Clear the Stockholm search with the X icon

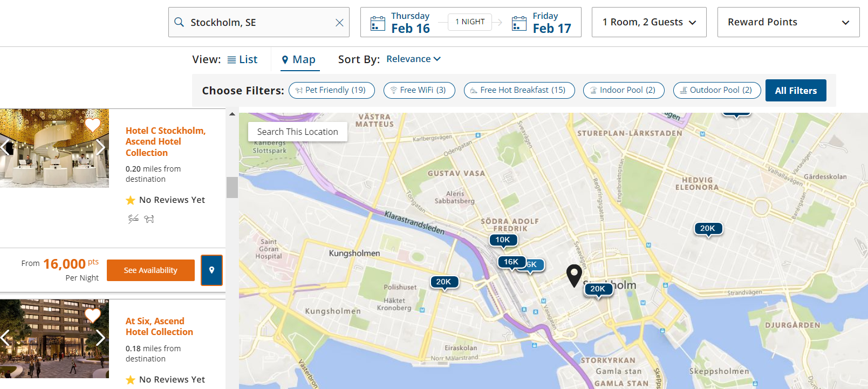[339, 22]
